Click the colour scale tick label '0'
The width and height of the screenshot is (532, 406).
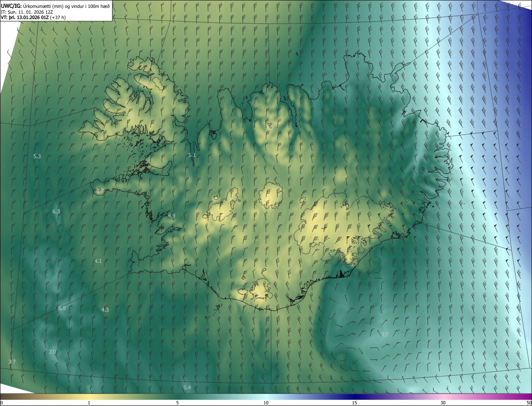click(1, 403)
